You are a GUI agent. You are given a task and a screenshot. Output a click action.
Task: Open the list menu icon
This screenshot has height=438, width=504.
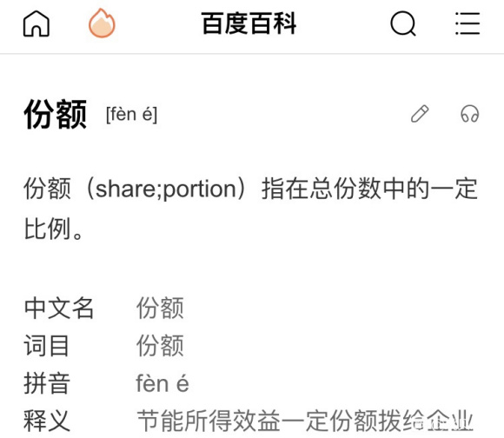468,23
